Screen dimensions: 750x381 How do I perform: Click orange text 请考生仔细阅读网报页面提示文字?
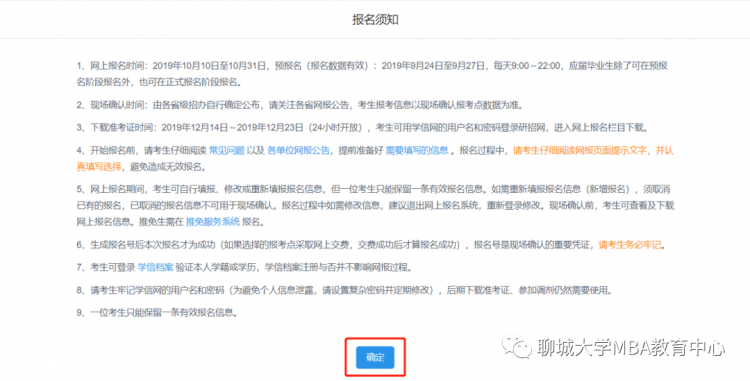580,150
